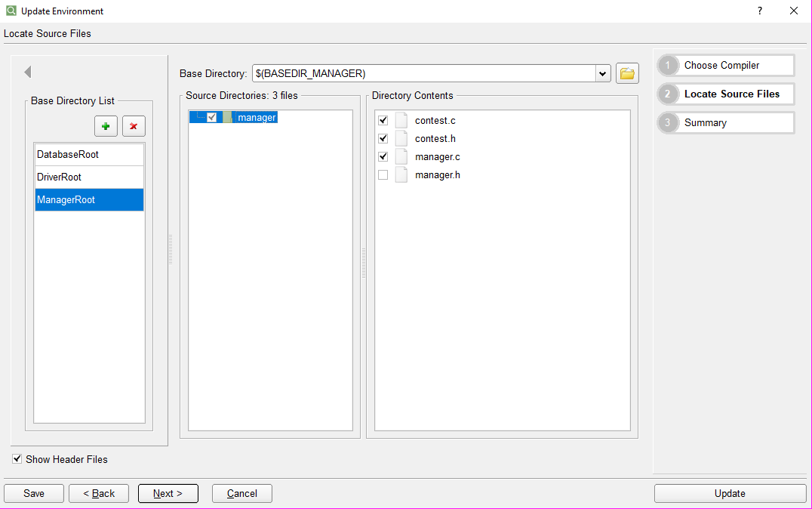Uncheck the manager directory in Source Directories
812x509 pixels.
(x=211, y=117)
